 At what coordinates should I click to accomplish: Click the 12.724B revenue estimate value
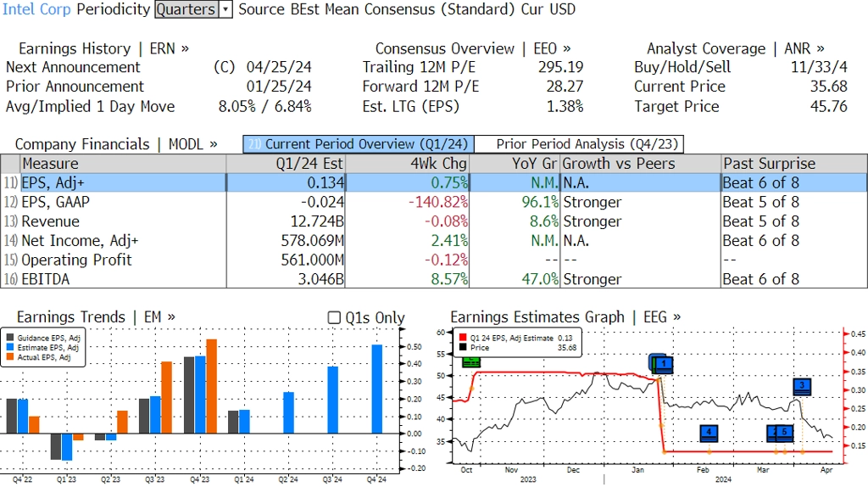317,221
